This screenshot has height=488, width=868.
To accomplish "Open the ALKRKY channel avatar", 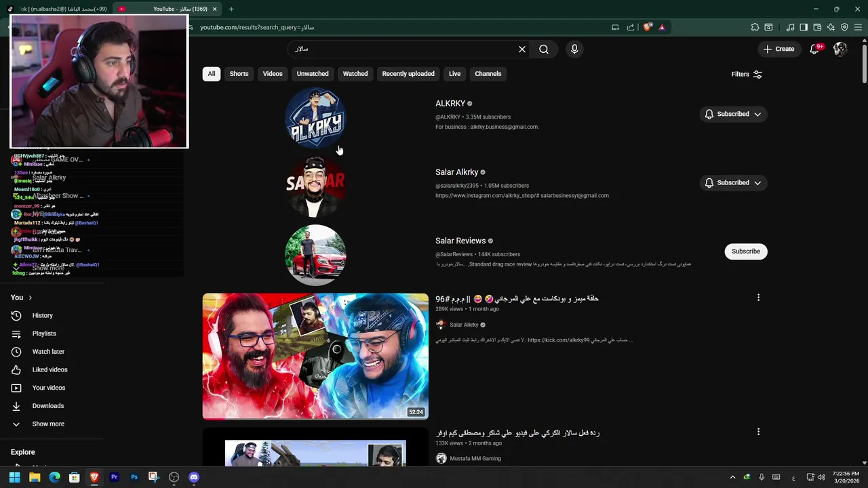I will [315, 118].
